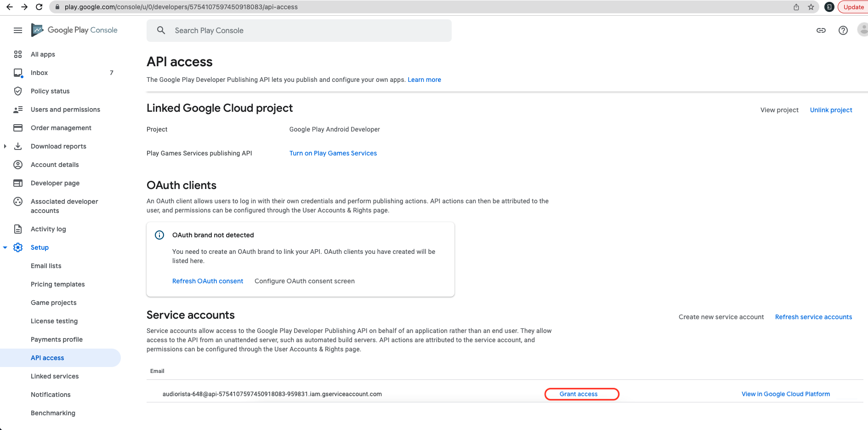
Task: Click the Setup gear icon
Action: 18,247
